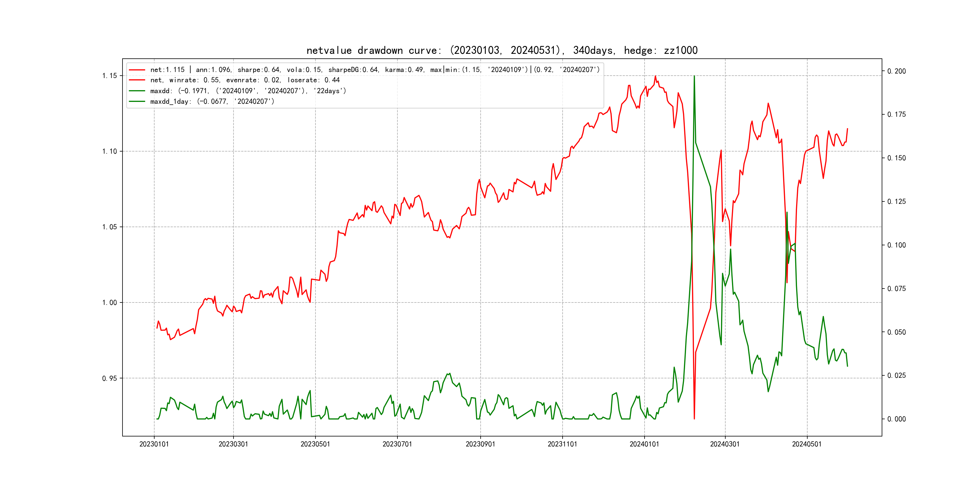Image resolution: width=980 pixels, height=490 pixels.
Task: Click the 20230301 x-axis date label
Action: [x=233, y=444]
